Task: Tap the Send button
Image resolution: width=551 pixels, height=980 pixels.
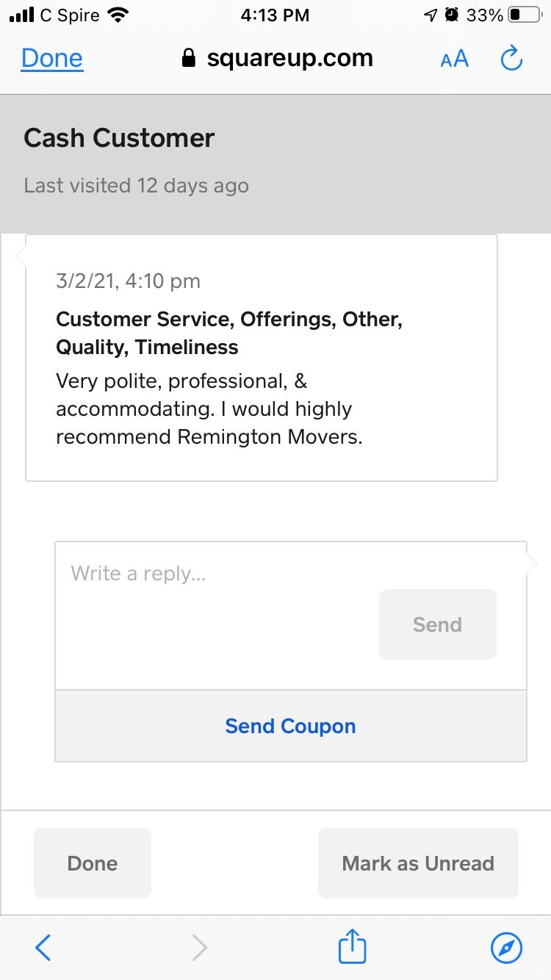Action: [x=438, y=624]
